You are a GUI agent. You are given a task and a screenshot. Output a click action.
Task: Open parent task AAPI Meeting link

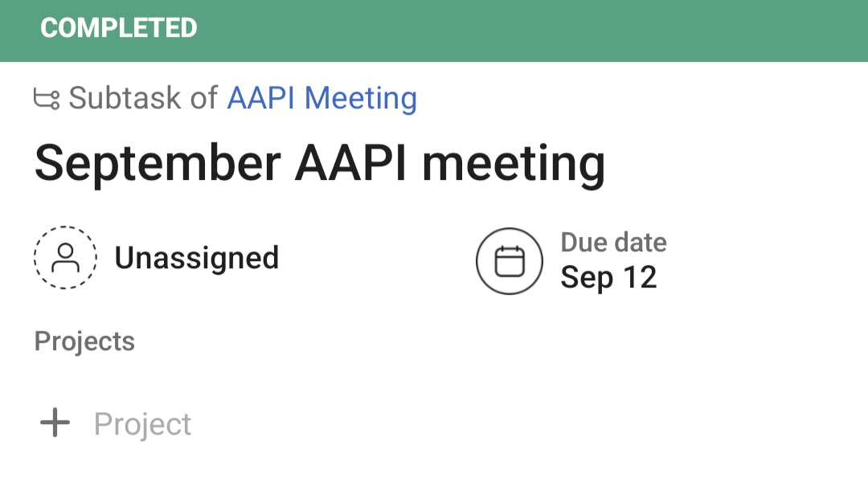point(321,98)
